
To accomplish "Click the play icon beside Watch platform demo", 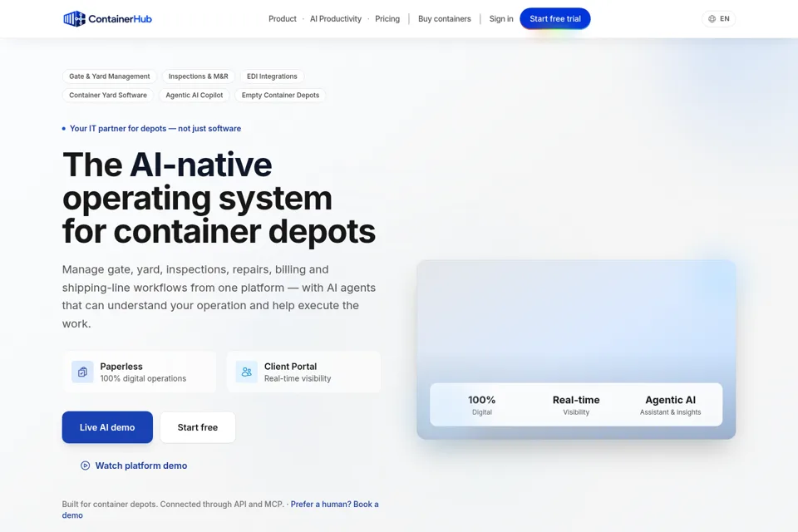I will click(85, 465).
